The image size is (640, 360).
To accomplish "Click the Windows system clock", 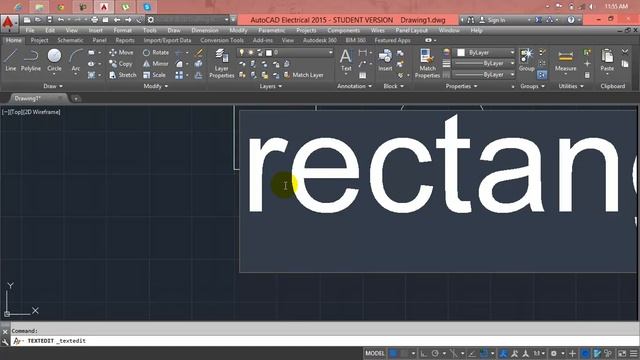I will tap(616, 7).
